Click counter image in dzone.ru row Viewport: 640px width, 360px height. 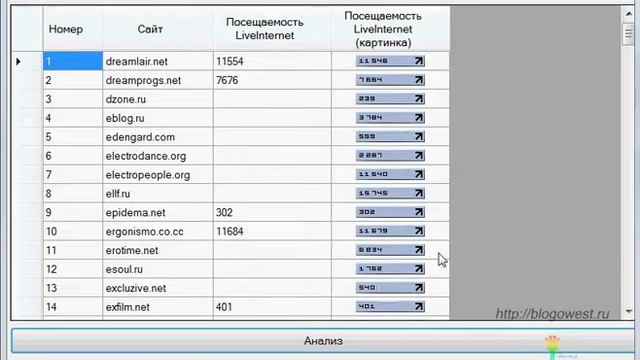[390, 99]
